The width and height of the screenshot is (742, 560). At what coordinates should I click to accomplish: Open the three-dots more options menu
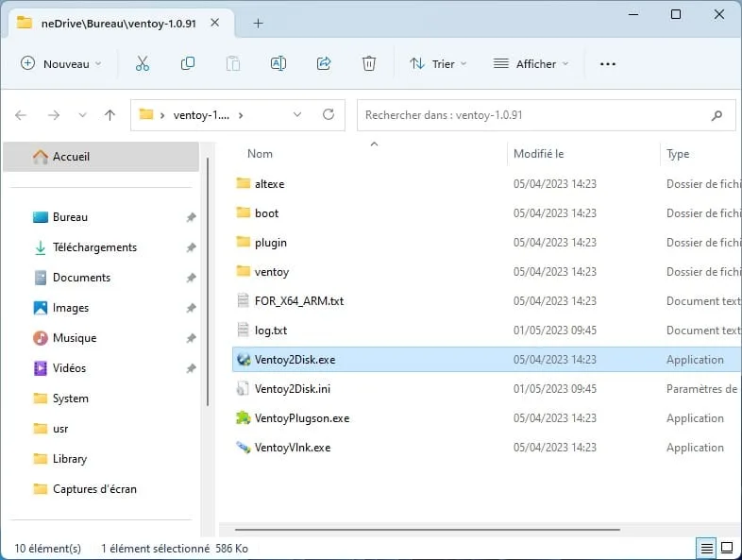coord(608,64)
